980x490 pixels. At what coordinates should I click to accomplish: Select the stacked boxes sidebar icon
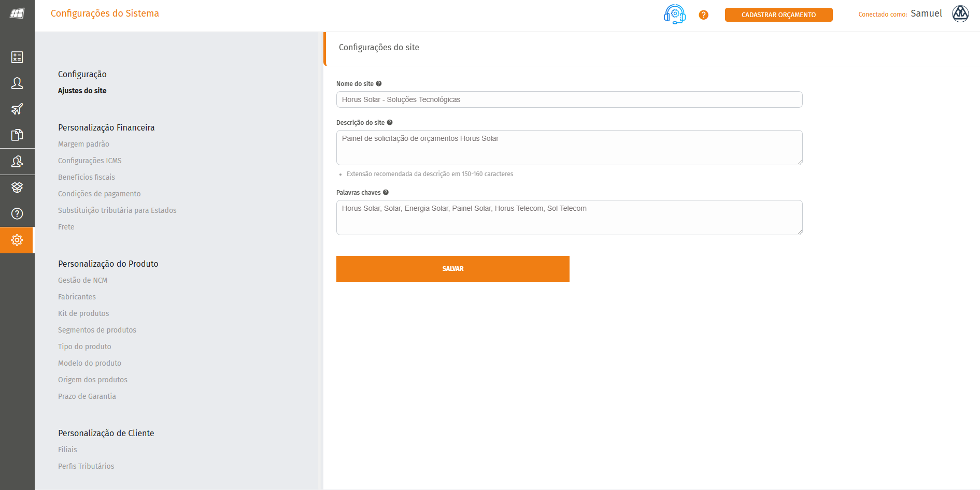pos(17,188)
